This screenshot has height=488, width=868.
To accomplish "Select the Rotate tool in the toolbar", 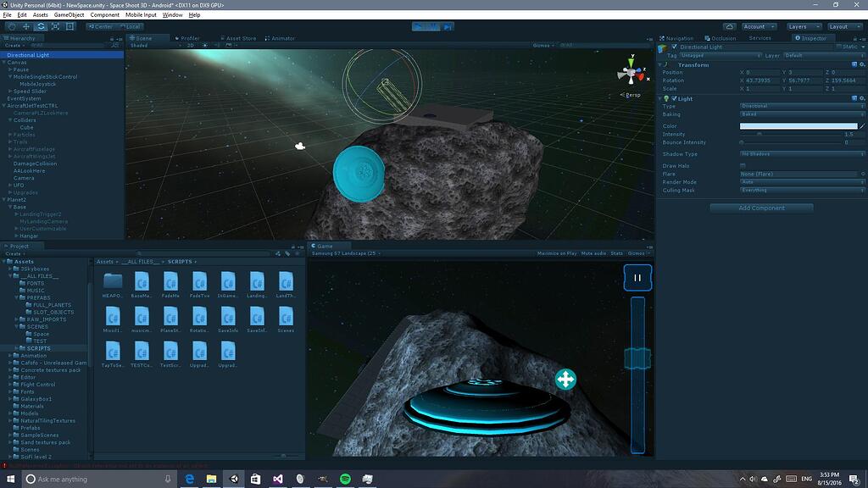I will pyautogui.click(x=42, y=26).
